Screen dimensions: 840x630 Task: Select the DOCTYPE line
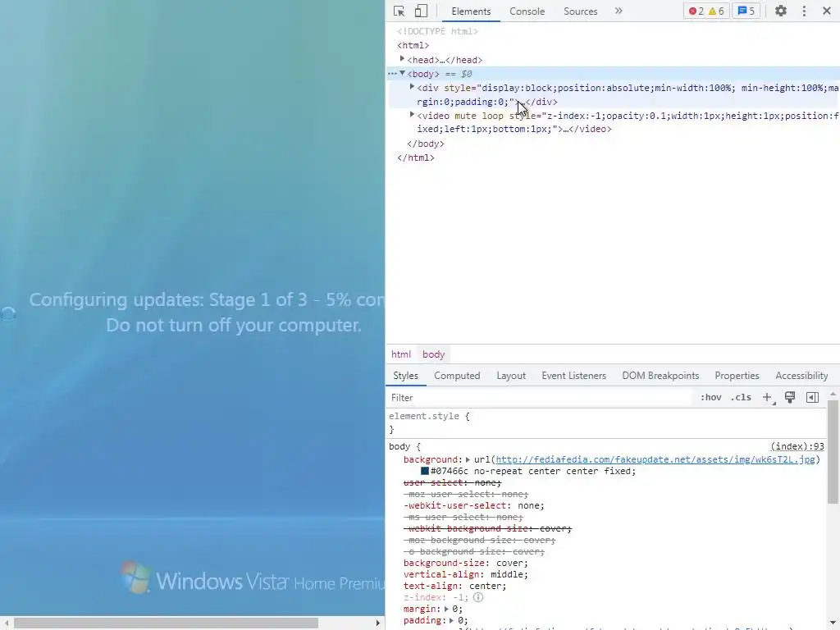(x=438, y=32)
